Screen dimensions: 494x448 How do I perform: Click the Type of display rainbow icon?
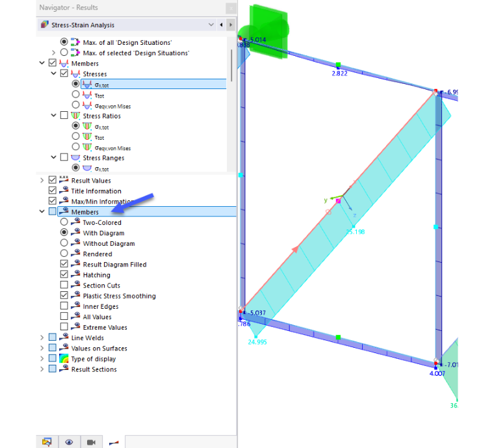(64, 358)
